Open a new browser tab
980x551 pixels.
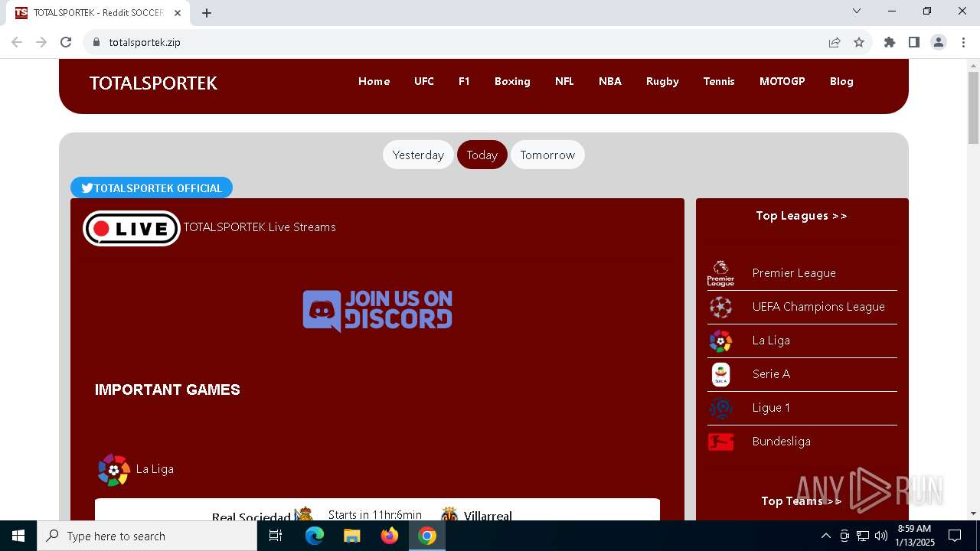click(207, 13)
